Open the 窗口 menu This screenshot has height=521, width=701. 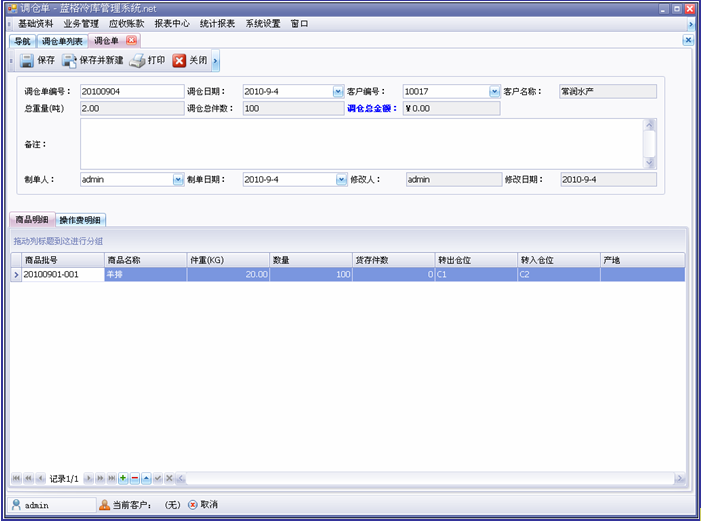pyautogui.click(x=300, y=24)
